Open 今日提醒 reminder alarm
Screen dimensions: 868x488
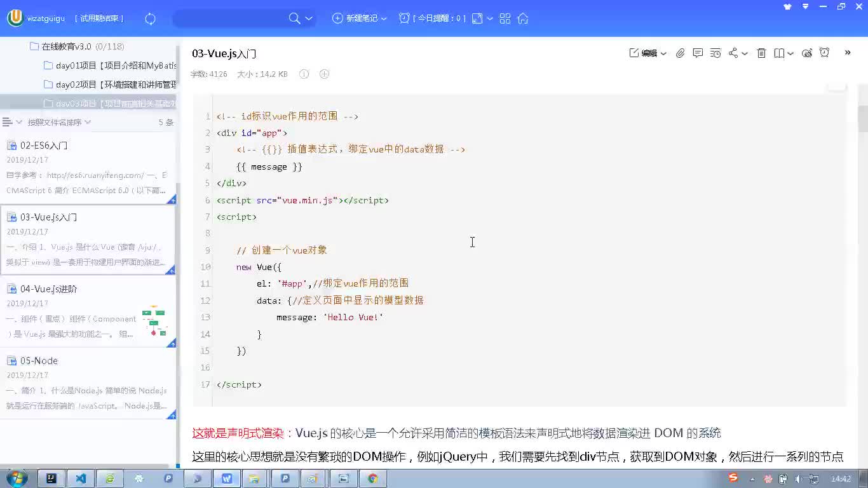tap(432, 18)
